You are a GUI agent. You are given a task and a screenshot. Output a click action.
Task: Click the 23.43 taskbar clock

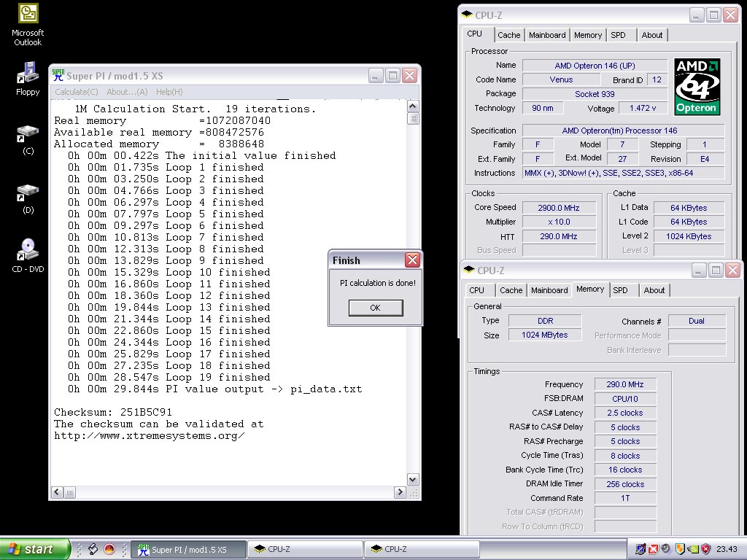point(727,549)
